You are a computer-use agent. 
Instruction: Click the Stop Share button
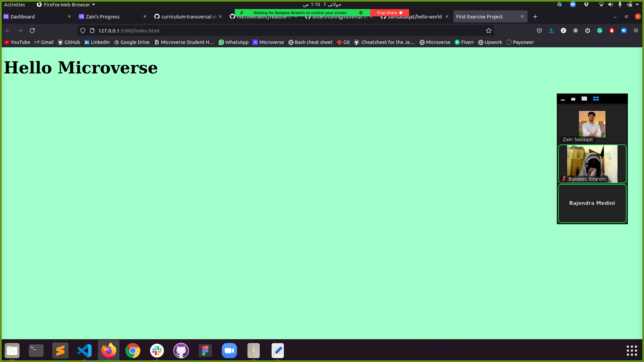pos(389,13)
